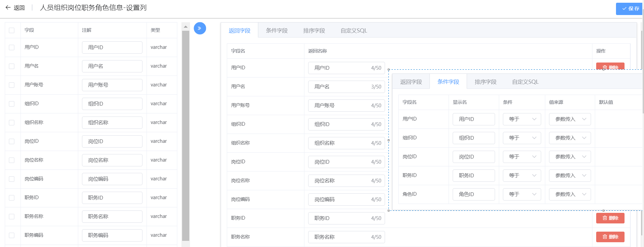Image resolution: width=644 pixels, height=247 pixels.
Task: Click trash icon in 职务名称 row
Action: pyautogui.click(x=605, y=237)
